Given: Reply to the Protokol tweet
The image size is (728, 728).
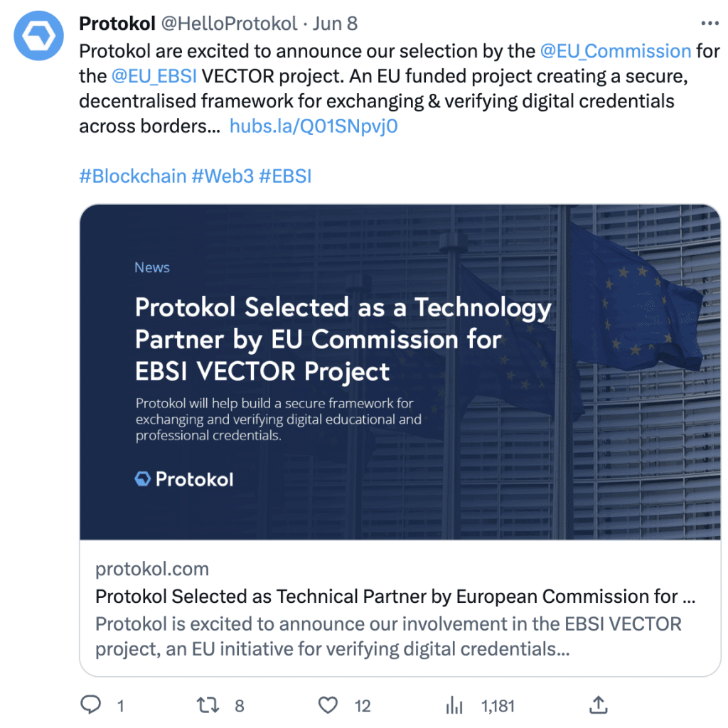Looking at the screenshot, I should coord(91,705).
